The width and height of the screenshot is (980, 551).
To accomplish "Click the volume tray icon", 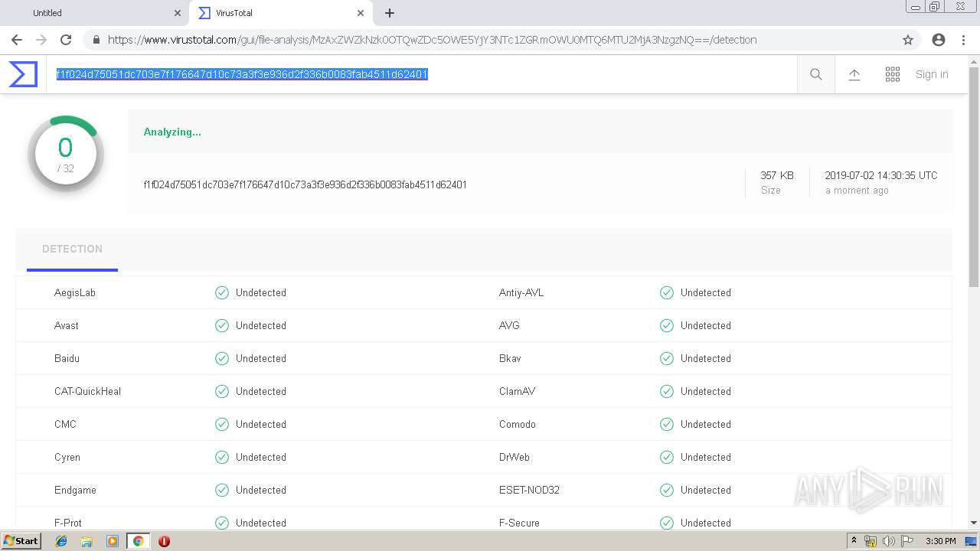I will coord(888,541).
